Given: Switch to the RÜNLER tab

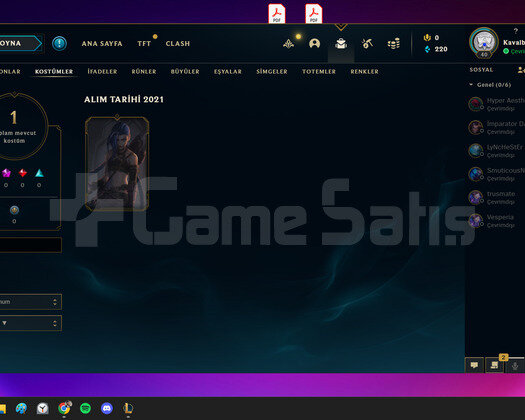Looking at the screenshot, I should pos(144,71).
